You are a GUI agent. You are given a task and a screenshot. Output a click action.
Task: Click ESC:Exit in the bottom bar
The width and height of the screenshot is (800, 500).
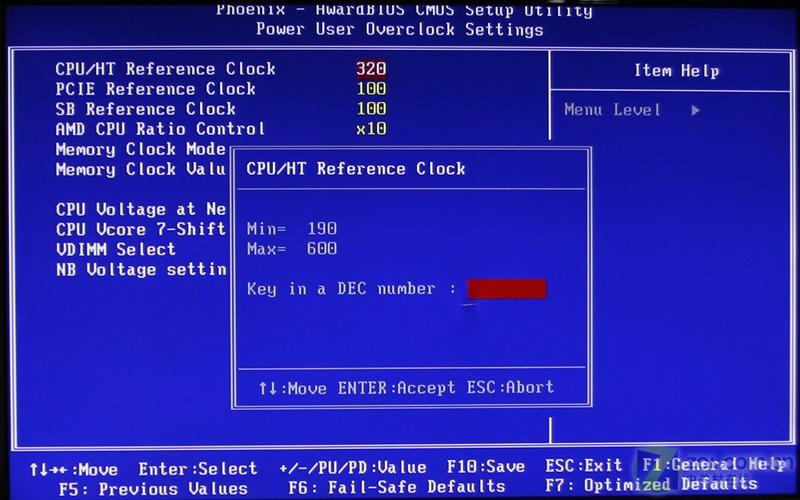584,465
